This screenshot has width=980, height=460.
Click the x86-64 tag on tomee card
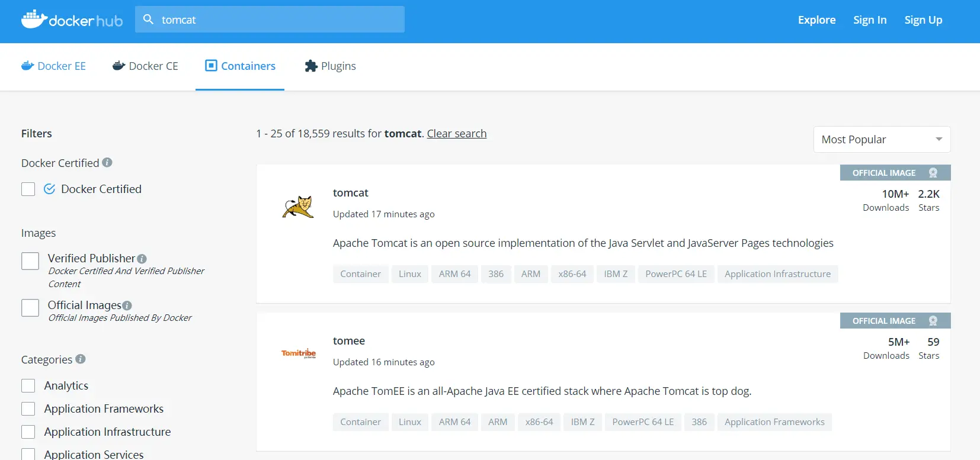(539, 422)
